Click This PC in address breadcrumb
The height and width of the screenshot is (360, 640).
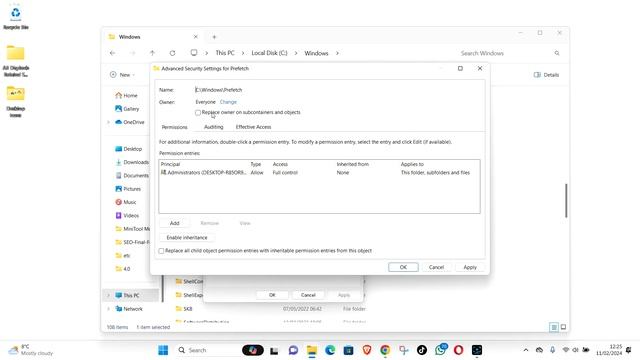(225, 53)
